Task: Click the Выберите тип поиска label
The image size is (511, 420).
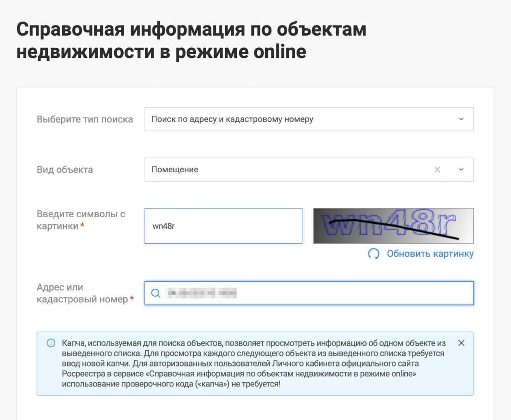Action: click(x=85, y=119)
